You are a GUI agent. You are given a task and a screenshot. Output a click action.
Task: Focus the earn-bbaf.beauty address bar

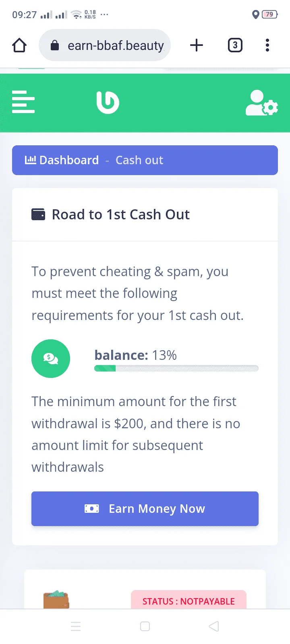[x=105, y=45]
